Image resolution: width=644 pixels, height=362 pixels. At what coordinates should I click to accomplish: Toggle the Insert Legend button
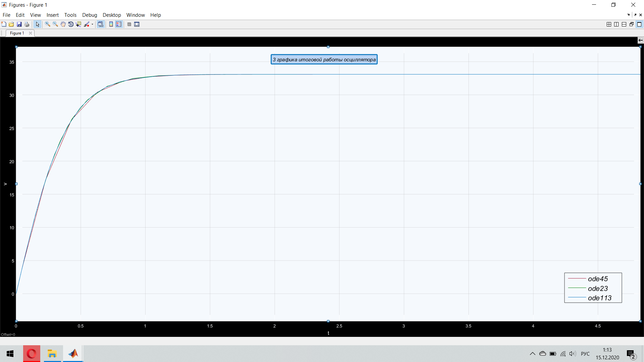pos(118,24)
